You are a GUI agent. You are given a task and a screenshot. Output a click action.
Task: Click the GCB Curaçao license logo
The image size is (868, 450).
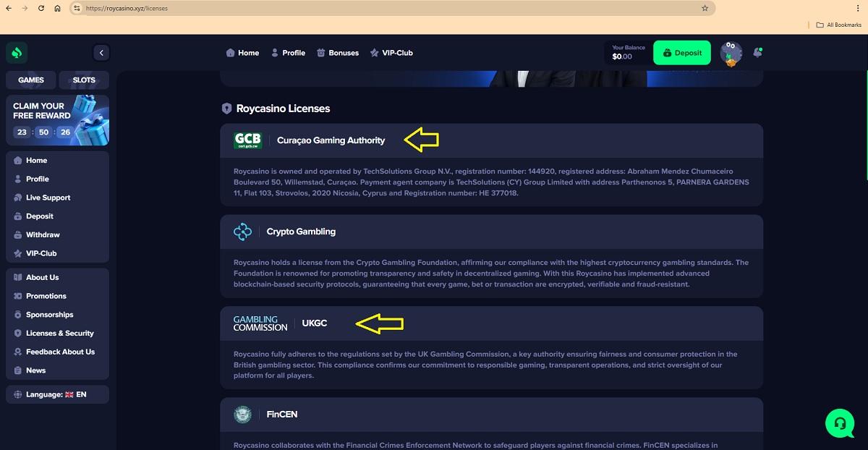247,140
